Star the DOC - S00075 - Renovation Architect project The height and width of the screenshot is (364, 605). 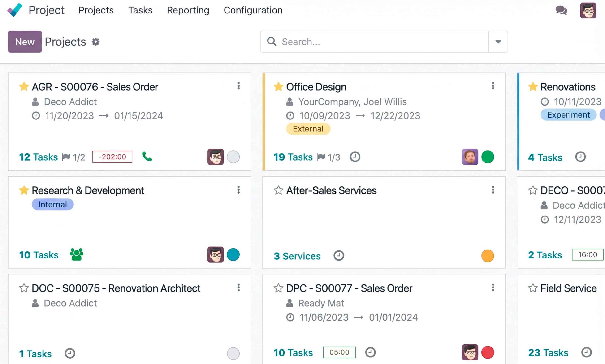click(24, 288)
